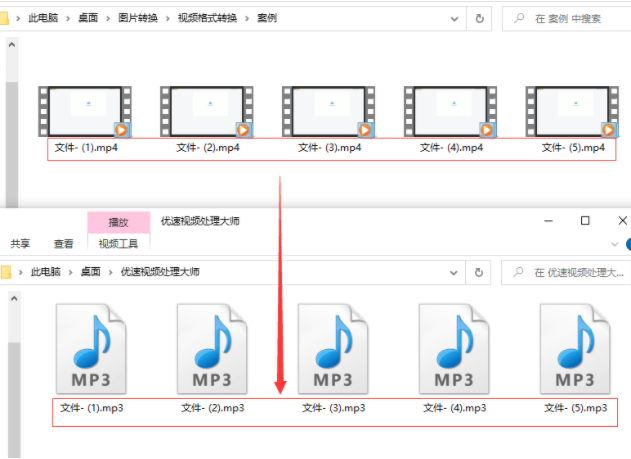631x459 pixels.
Task: Click search magnifier icon in 案例 window
Action: (519, 18)
